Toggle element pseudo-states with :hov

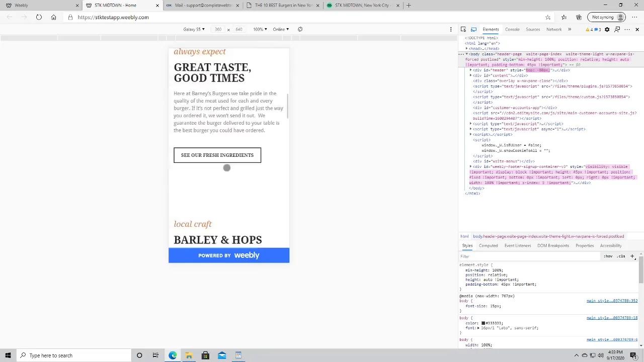point(608,256)
